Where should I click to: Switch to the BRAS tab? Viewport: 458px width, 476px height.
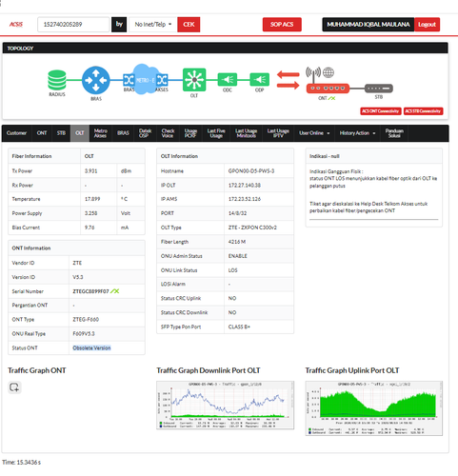pos(123,133)
